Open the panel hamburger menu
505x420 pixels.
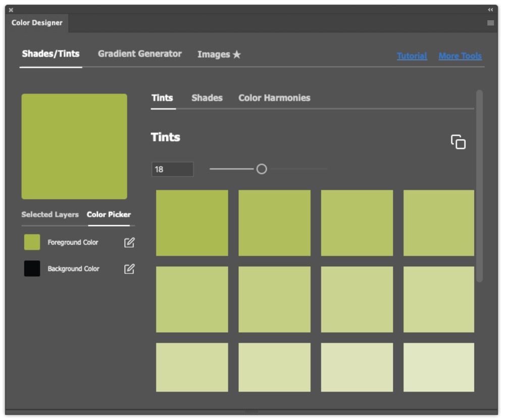click(x=490, y=23)
